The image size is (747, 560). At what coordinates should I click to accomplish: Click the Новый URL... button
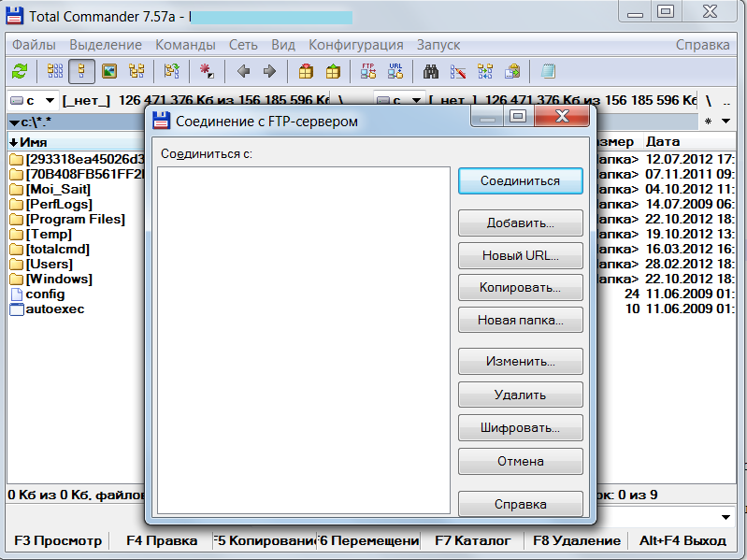[520, 255]
